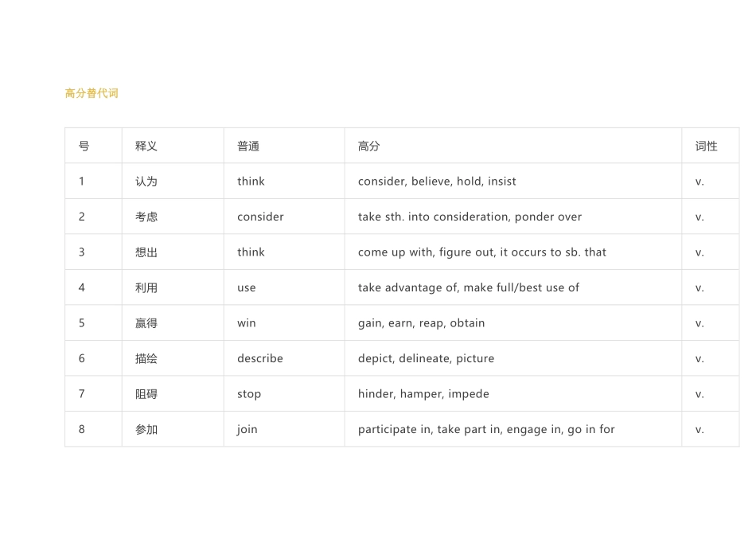Screen dimensions: 756x535
Task: Select the 想出 cell
Action: coord(146,252)
